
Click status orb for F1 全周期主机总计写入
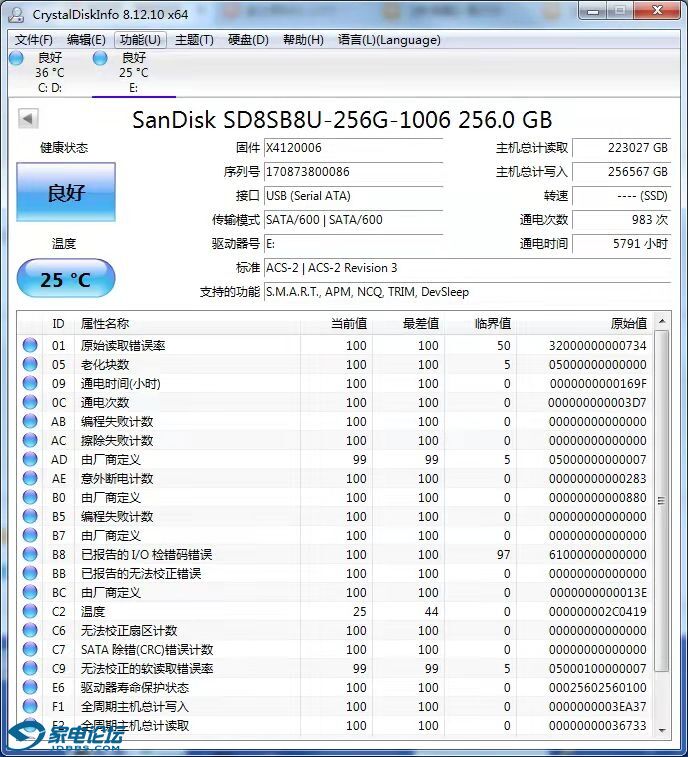[x=30, y=706]
